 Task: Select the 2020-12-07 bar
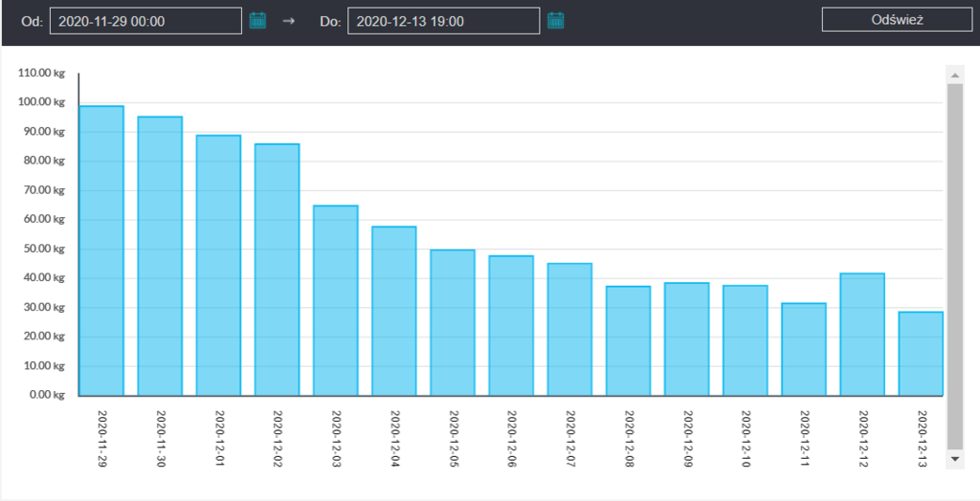point(569,329)
